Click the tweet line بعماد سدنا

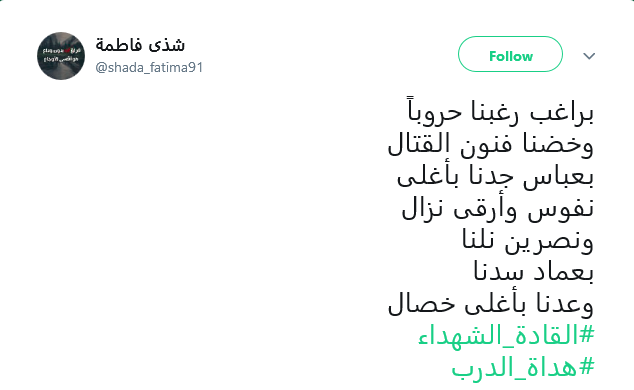point(533,272)
